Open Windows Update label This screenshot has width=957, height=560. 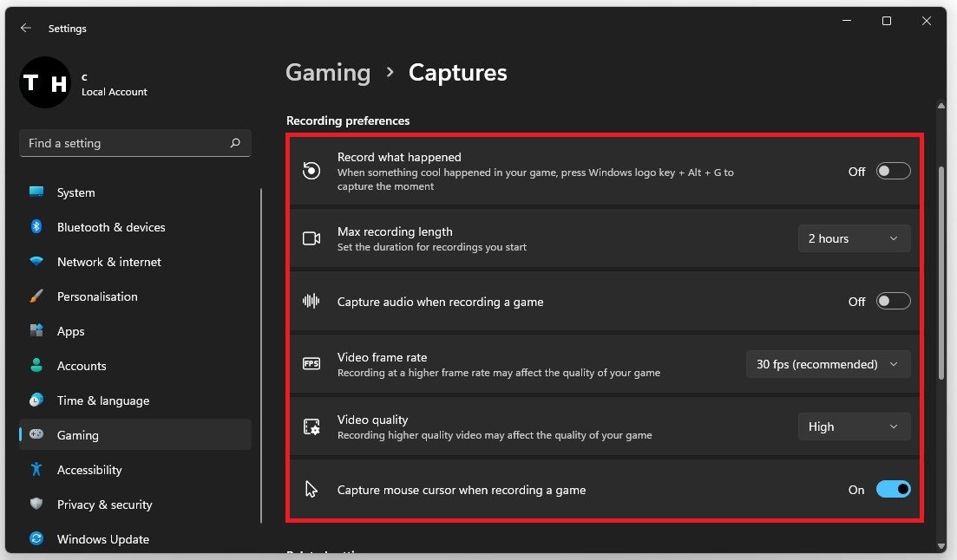(x=103, y=539)
